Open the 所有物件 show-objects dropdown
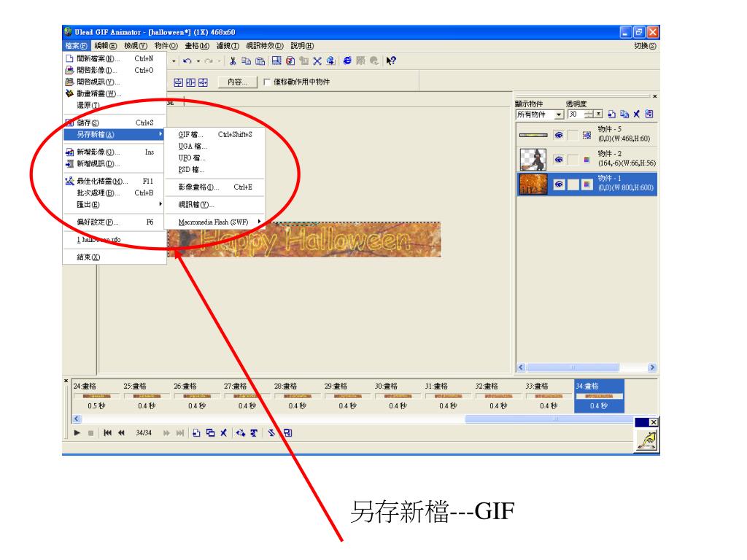This screenshot has height=560, width=747. pos(559,114)
